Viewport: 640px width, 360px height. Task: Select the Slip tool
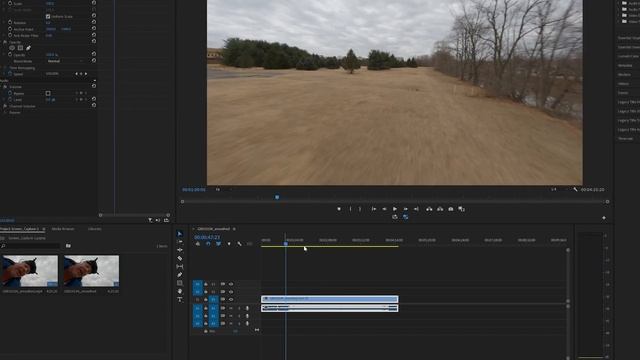point(180,267)
